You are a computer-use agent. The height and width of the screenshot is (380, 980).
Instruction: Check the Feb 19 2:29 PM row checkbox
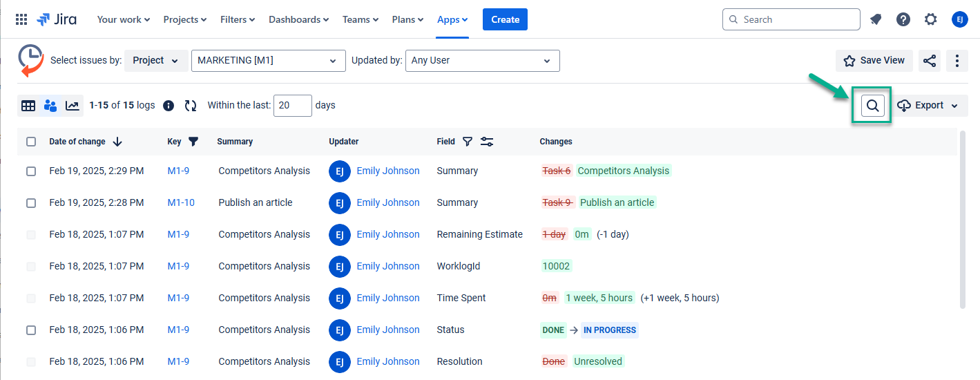(x=31, y=171)
